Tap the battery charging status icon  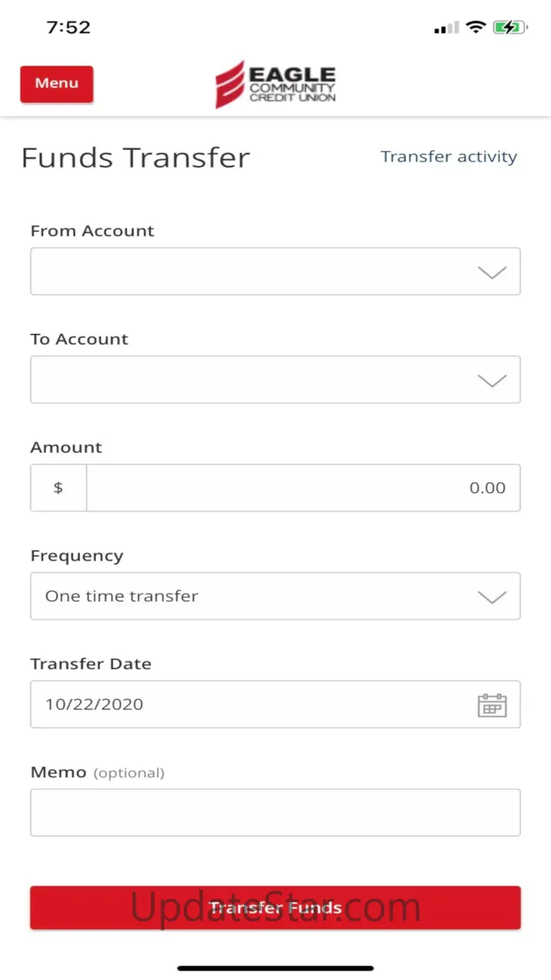click(509, 28)
